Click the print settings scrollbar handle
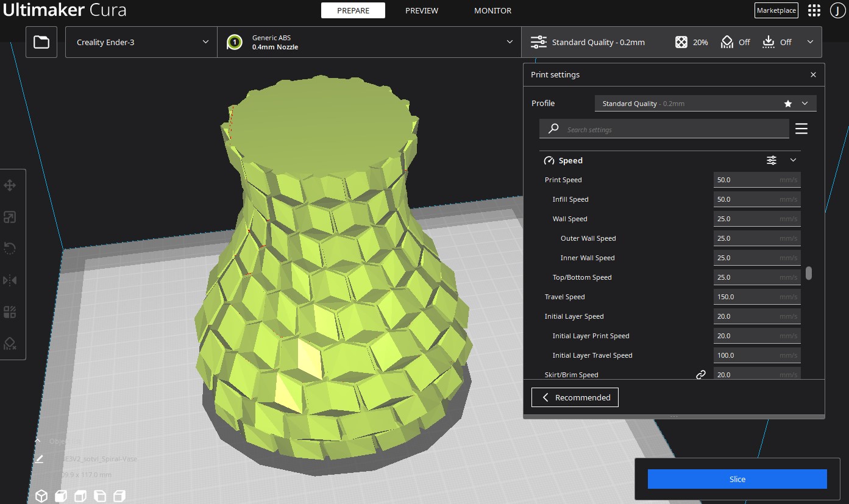The height and width of the screenshot is (504, 849). point(809,273)
